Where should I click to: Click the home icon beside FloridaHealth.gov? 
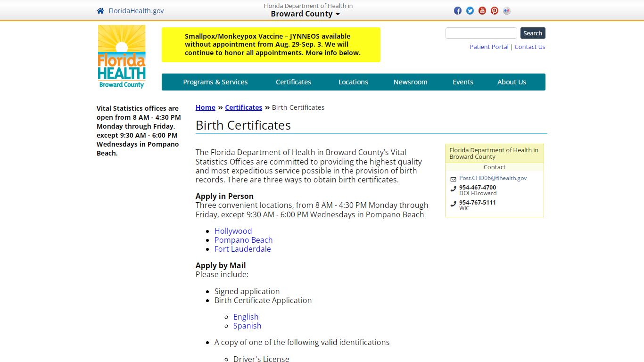pos(100,11)
